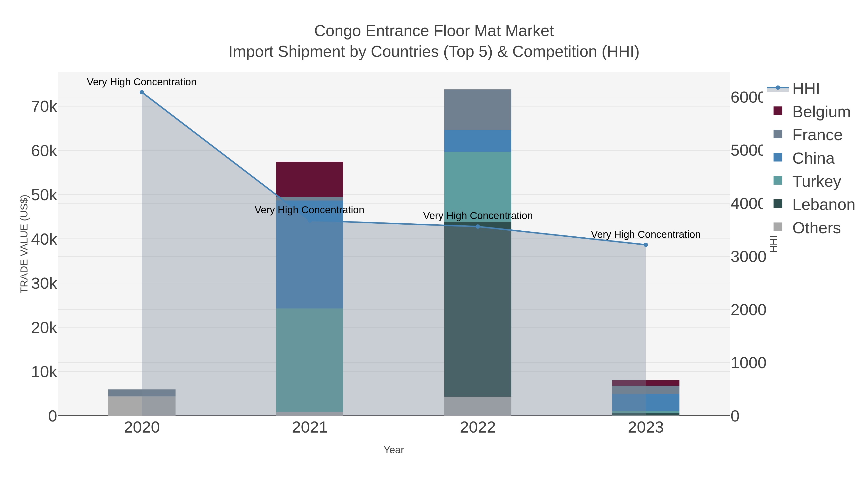Click the HHI data point for 2022
The image size is (868, 488).
click(477, 227)
